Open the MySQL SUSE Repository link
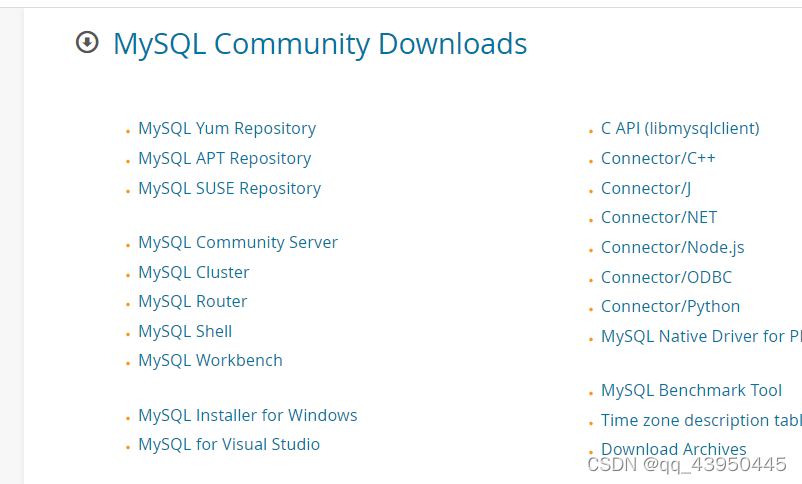The width and height of the screenshot is (802, 484). [230, 188]
